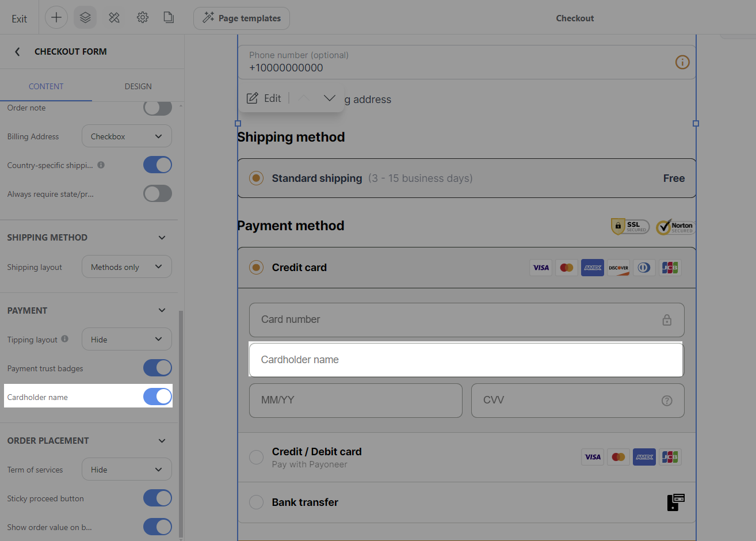The width and height of the screenshot is (756, 541).
Task: Click the CVV field
Action: click(578, 401)
